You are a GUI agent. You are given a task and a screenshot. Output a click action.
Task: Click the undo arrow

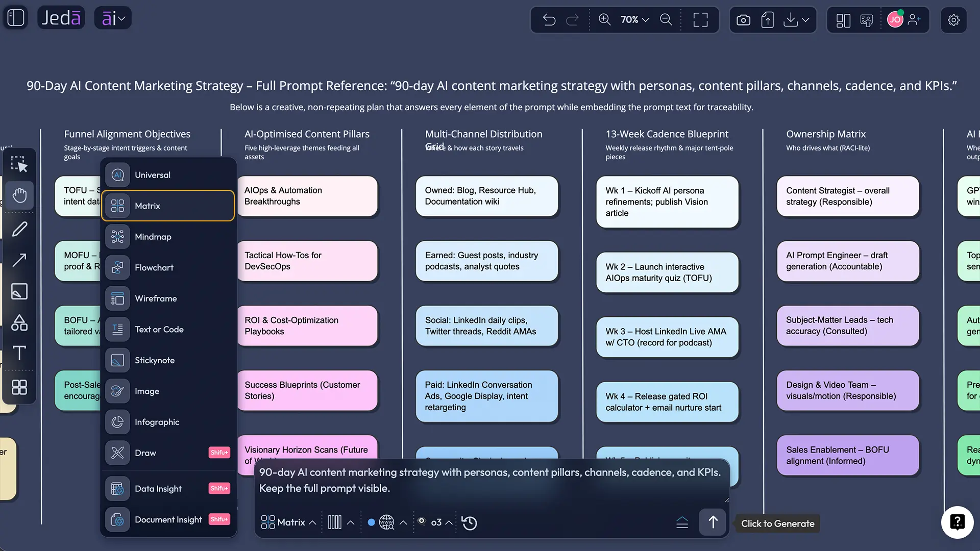(x=549, y=20)
